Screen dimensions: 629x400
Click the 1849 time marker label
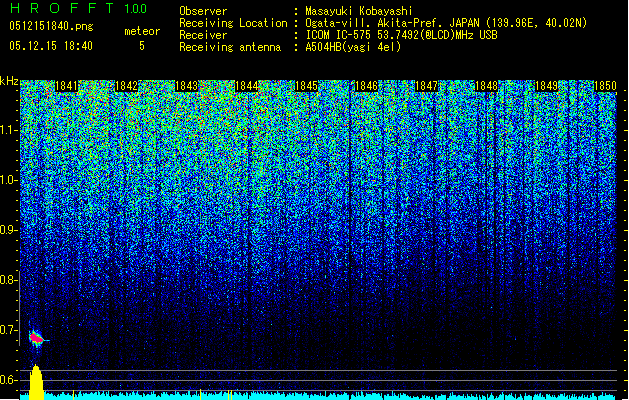coord(547,86)
